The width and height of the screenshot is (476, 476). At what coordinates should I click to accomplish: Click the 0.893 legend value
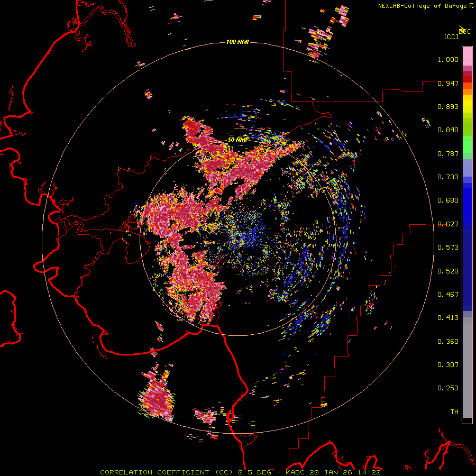pos(448,106)
